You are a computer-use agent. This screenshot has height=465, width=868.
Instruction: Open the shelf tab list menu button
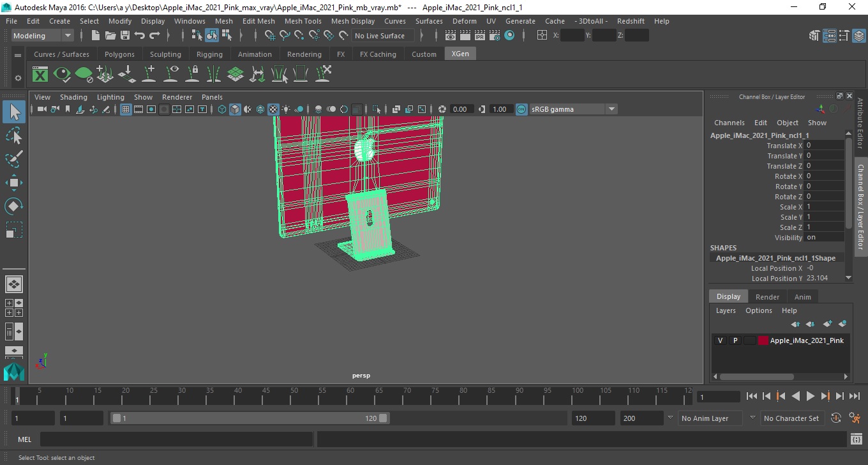click(x=18, y=54)
